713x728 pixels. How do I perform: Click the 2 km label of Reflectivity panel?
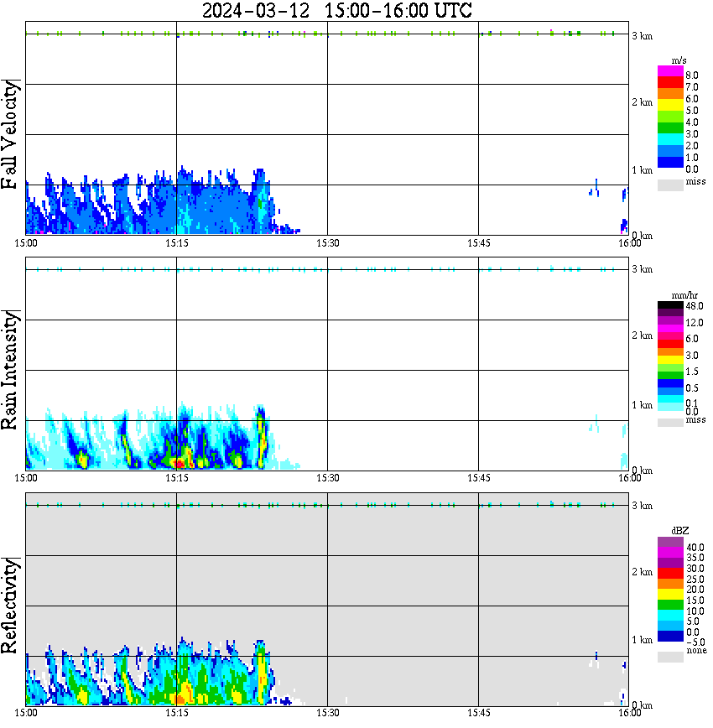(643, 572)
